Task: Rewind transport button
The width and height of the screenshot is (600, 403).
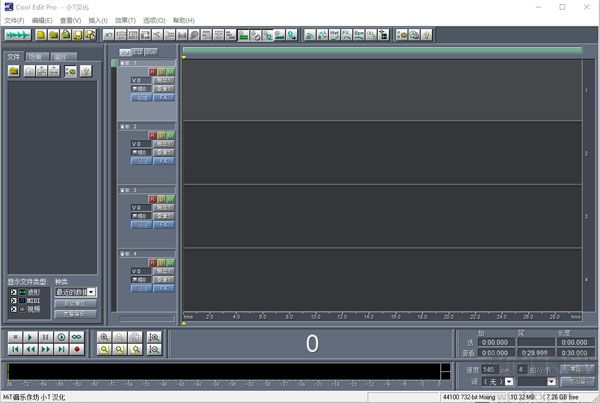Action: (30, 349)
